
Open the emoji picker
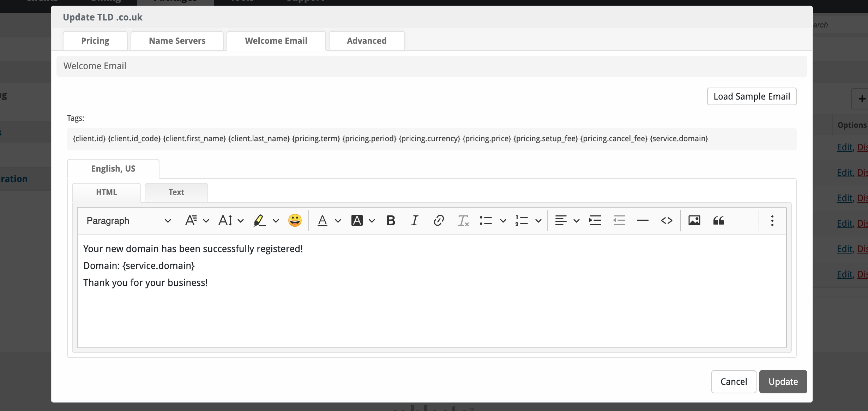tap(295, 221)
